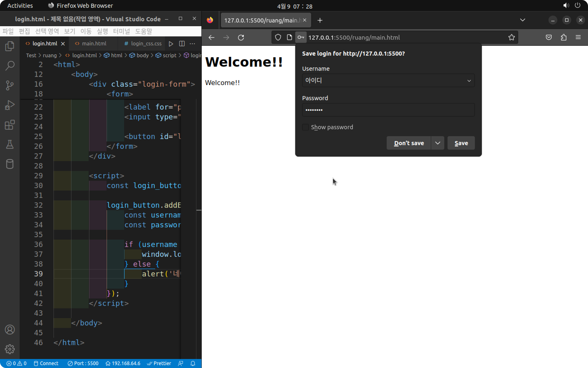Click the Save button in login prompt

[461, 143]
